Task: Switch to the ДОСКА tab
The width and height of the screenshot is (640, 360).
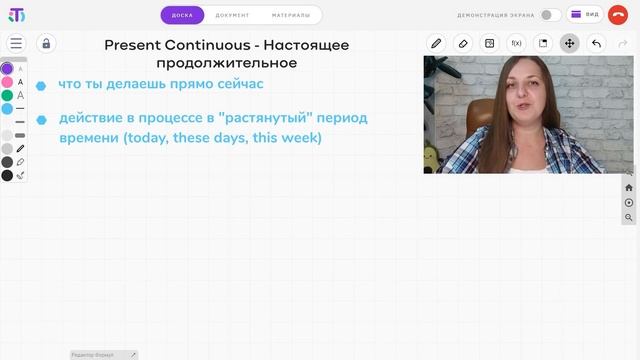Action: [x=182, y=15]
